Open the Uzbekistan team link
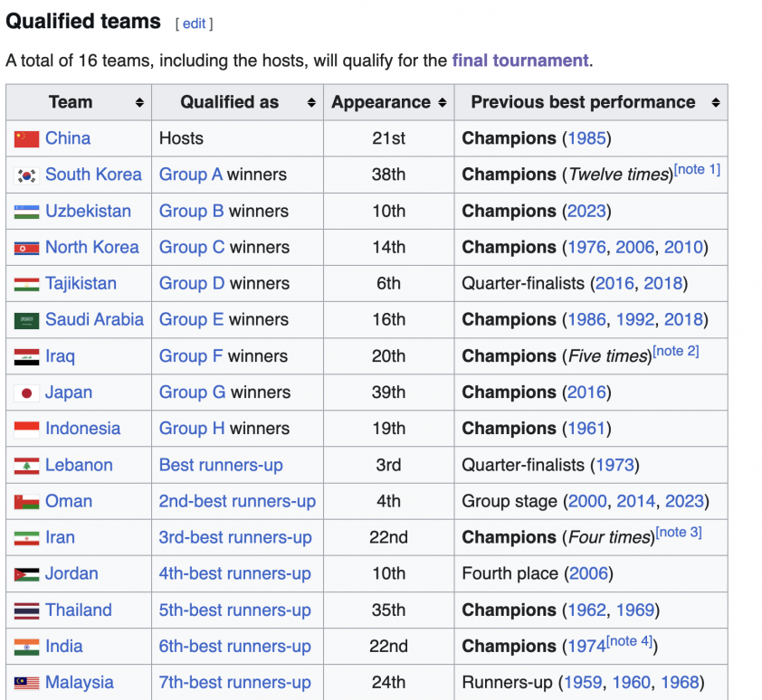This screenshot has width=762, height=700. (x=88, y=211)
